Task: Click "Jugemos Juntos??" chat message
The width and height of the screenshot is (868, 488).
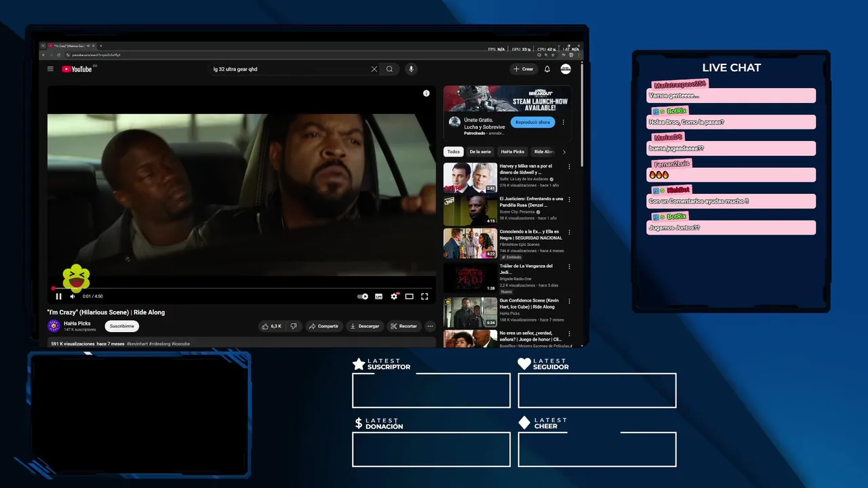Action: click(x=731, y=228)
